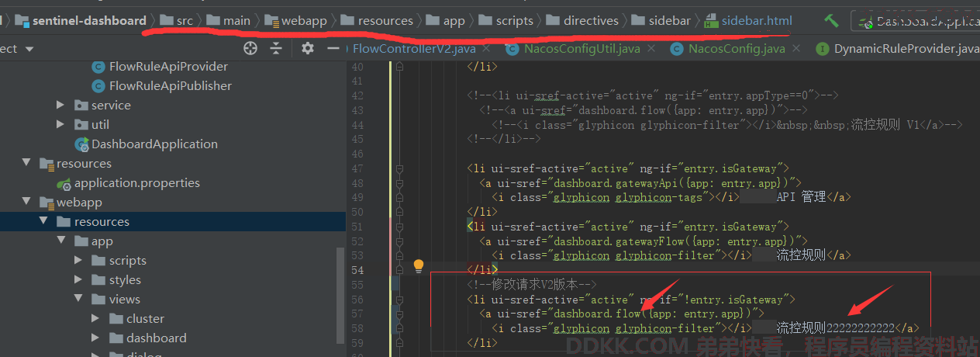Screen dimensions: 980x357
Task: Click the class icon of FlowRuleApiProvider
Action: pyautogui.click(x=98, y=67)
